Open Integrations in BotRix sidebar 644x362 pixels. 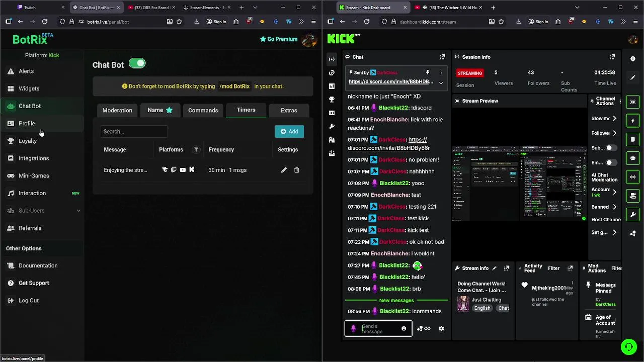pyautogui.click(x=34, y=158)
